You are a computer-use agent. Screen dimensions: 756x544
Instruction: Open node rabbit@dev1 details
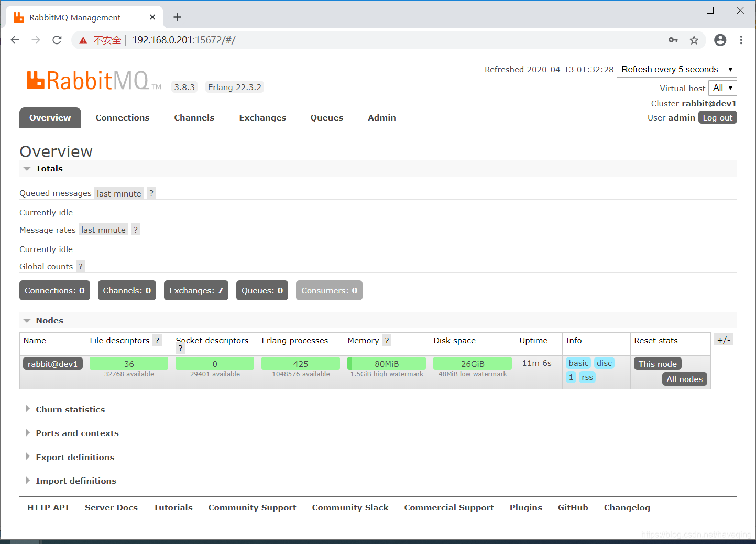pyautogui.click(x=53, y=364)
